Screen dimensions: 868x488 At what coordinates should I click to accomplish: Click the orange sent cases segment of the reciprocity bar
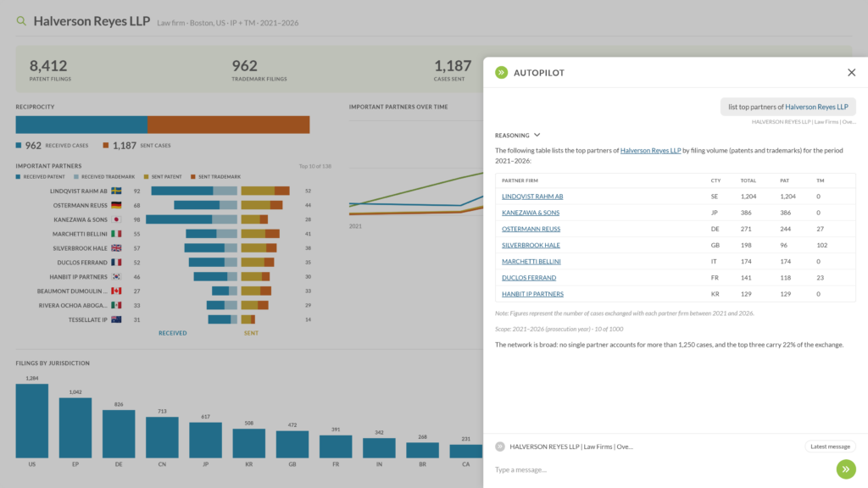(229, 125)
